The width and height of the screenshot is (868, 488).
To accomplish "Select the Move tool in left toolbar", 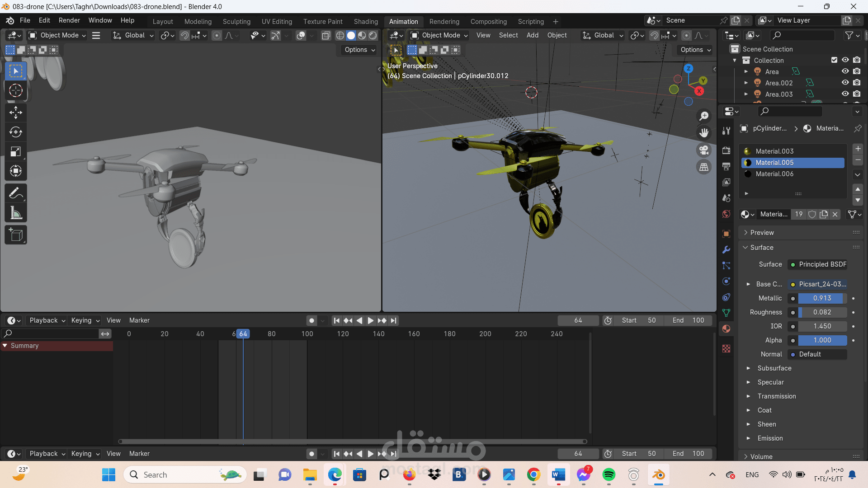I will point(16,112).
